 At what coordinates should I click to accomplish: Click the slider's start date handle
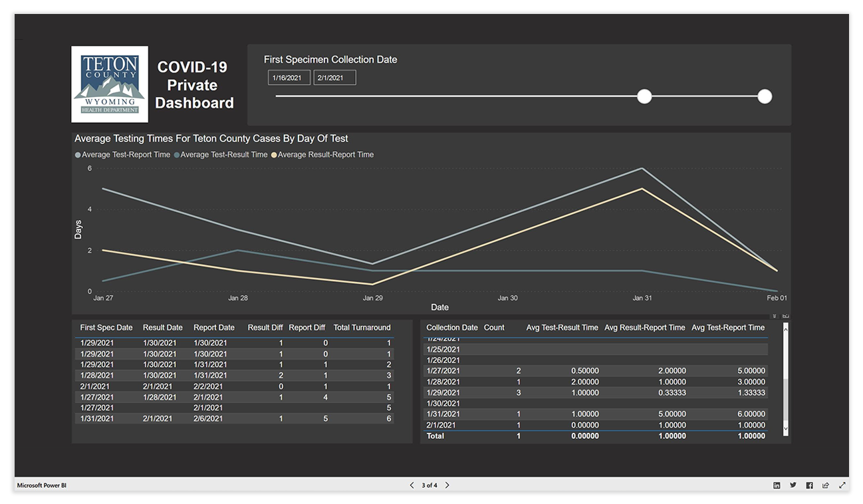point(644,96)
